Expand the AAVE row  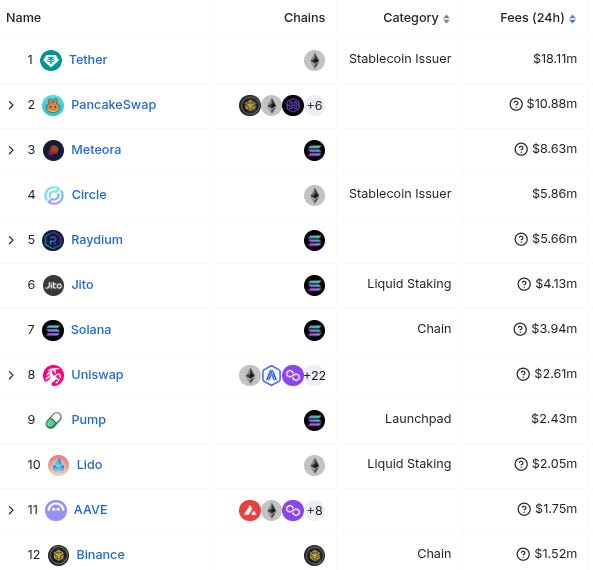11,510
